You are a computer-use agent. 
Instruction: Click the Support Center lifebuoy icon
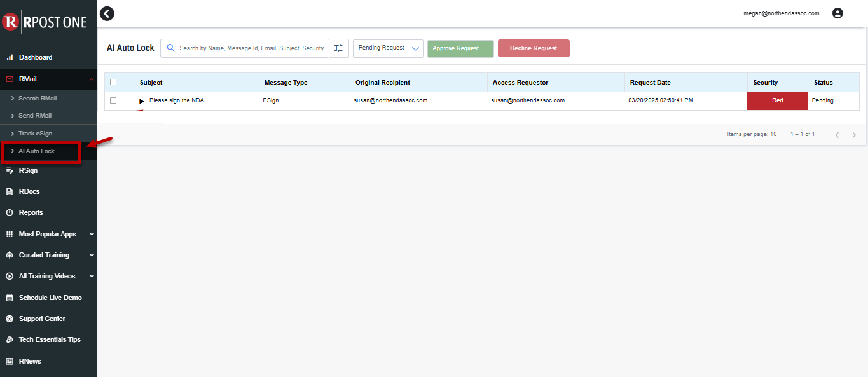pos(10,319)
